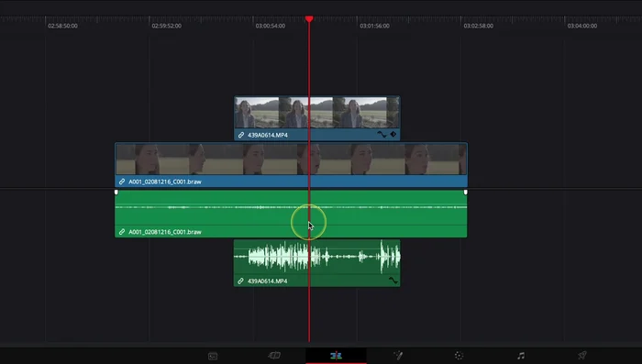Click the red playhead marker
This screenshot has height=364, width=642.
(309, 19)
